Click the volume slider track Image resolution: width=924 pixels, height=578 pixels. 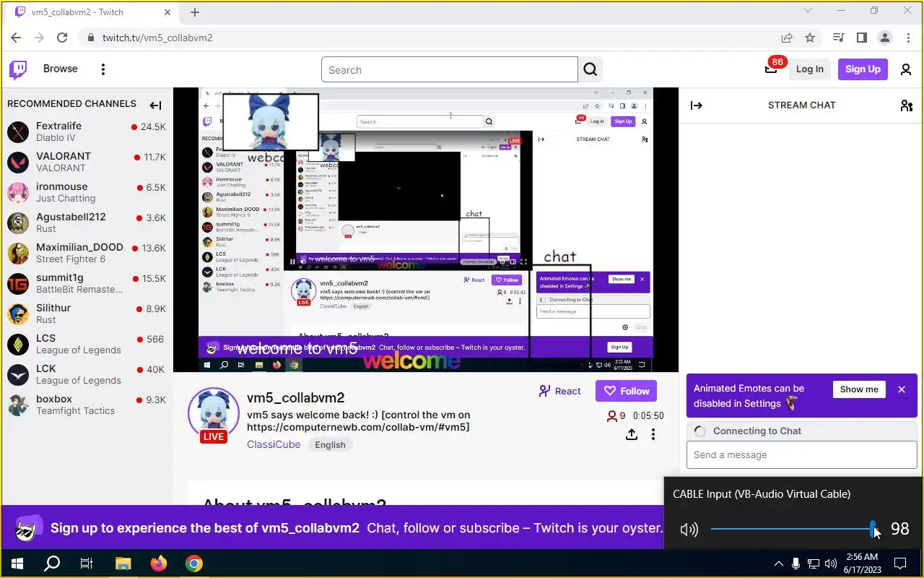(x=793, y=530)
